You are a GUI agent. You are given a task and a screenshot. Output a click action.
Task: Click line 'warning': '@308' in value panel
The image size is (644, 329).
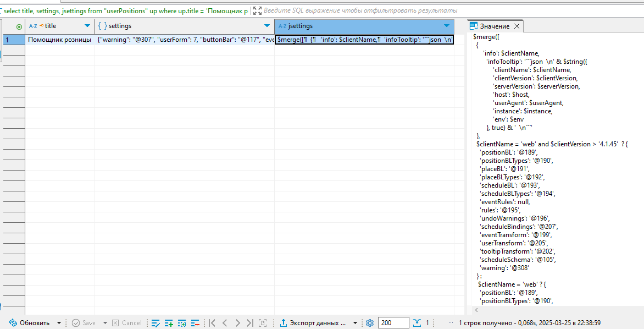tap(504, 268)
